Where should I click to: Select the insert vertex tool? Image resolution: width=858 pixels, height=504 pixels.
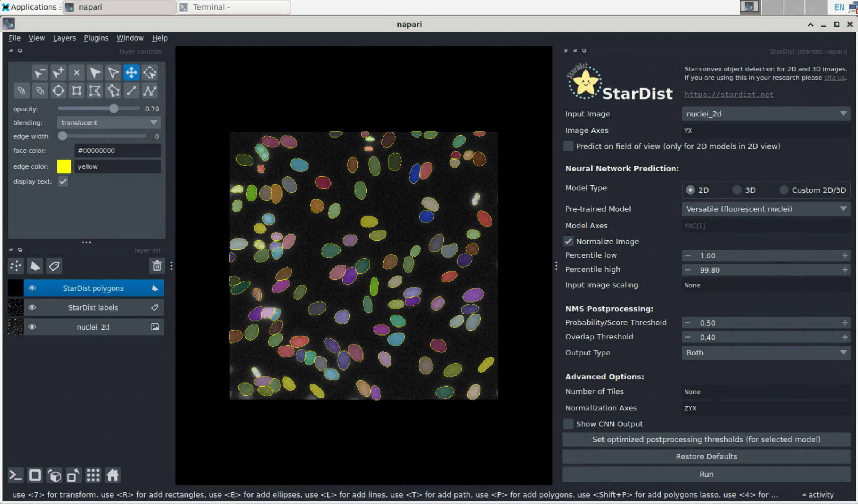coord(58,72)
